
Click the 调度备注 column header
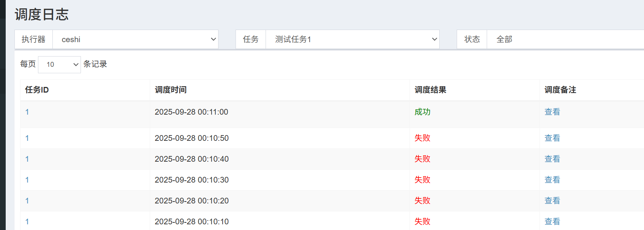tap(560, 90)
